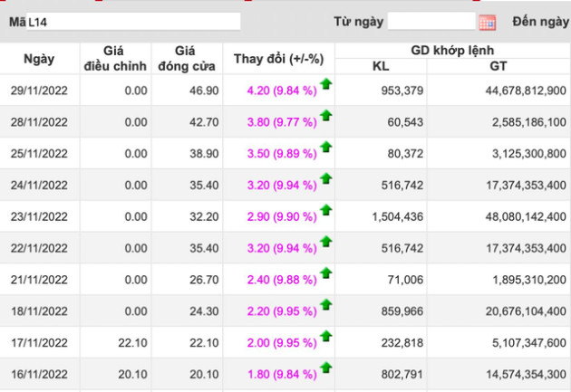Click adjusted price 20.10 in the 16/11/2022 row
The width and height of the screenshot is (571, 392).
point(132,374)
